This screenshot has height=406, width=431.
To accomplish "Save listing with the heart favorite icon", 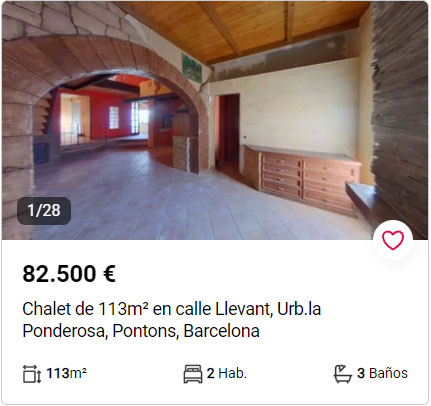I will tap(393, 240).
